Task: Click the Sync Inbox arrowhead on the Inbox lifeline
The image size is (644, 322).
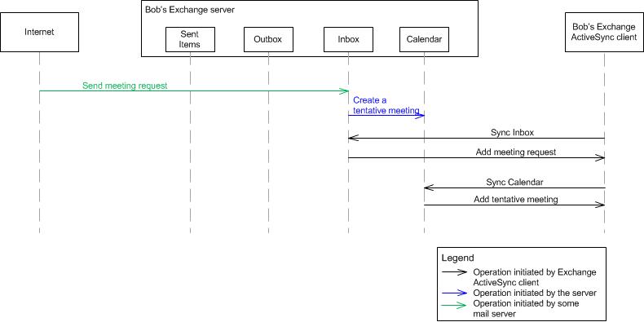Action: pos(353,138)
